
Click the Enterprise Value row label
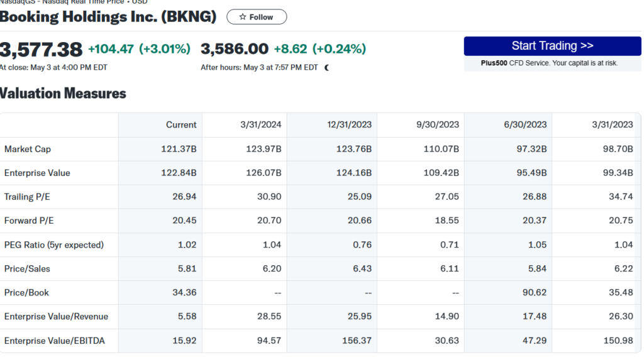[37, 173]
